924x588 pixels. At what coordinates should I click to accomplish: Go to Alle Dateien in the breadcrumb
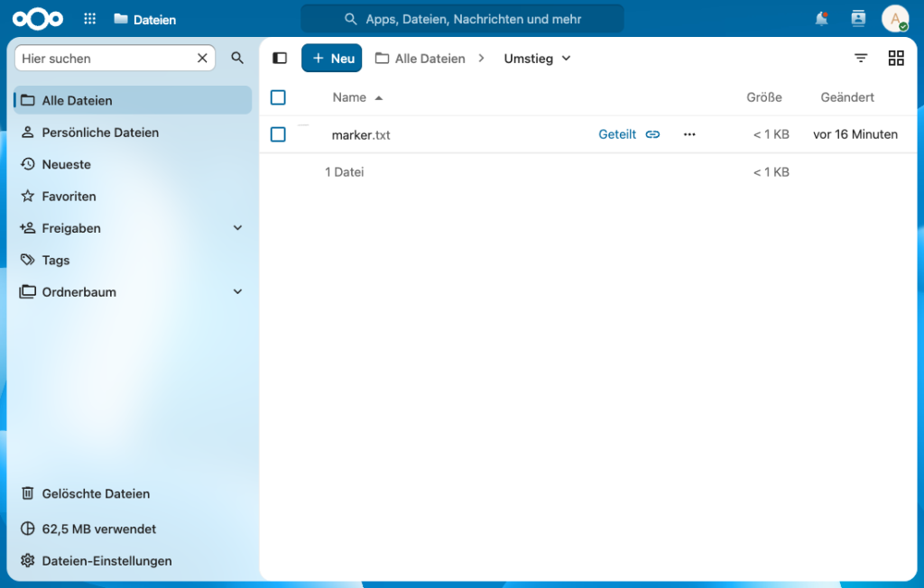pyautogui.click(x=420, y=59)
